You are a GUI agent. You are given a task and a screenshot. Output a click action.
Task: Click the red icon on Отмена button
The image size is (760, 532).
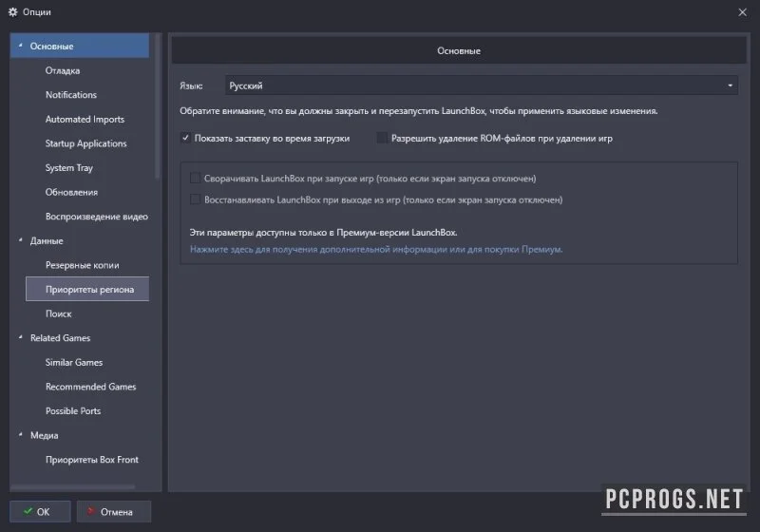pos(90,511)
